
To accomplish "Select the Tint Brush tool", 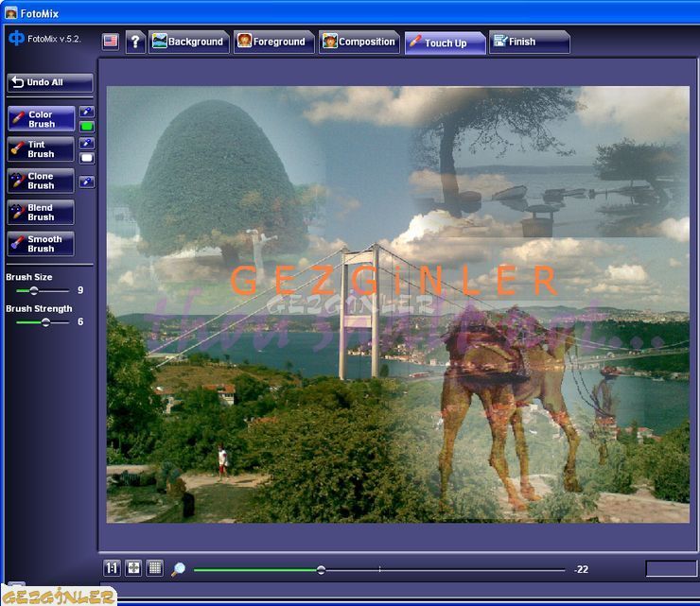I will click(x=41, y=149).
